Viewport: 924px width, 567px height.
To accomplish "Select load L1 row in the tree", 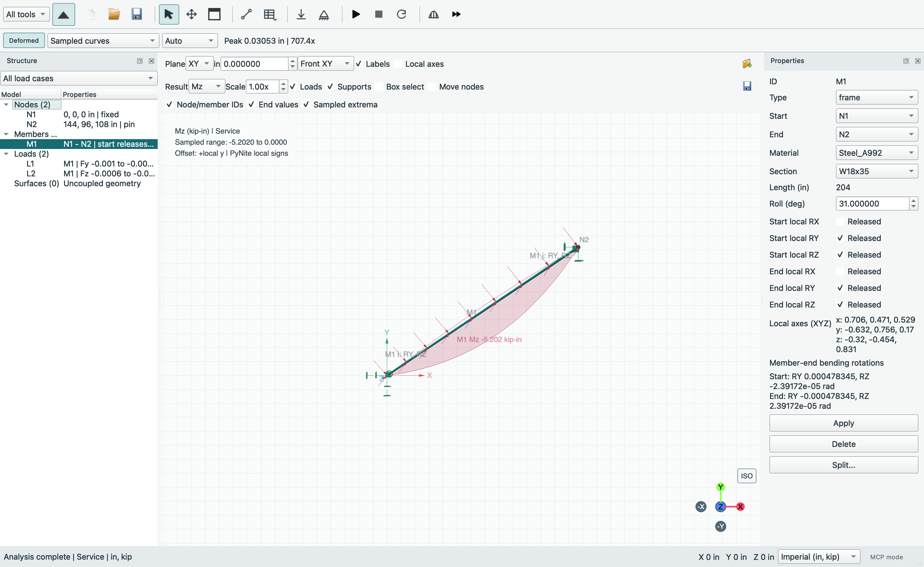I will click(79, 163).
